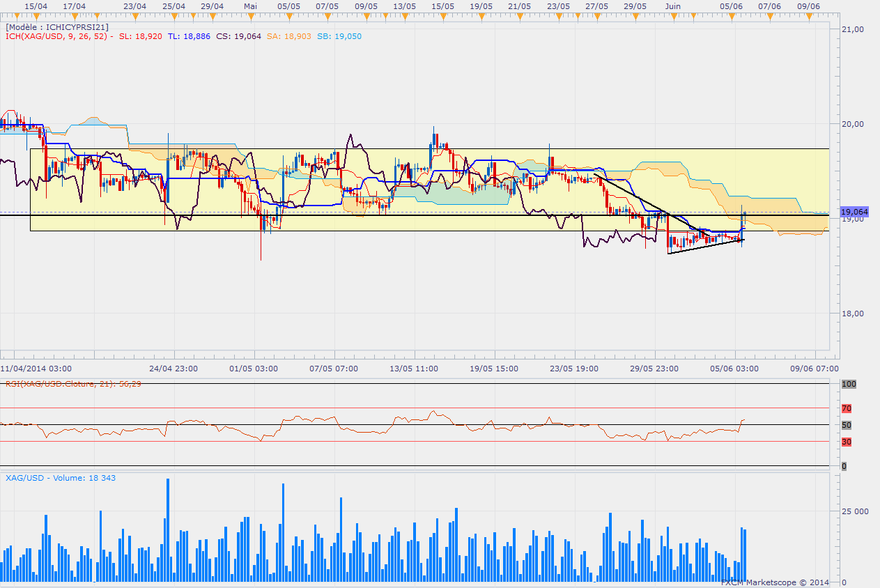
Task: Click the 05/06 03:00 time label
Action: (x=734, y=369)
